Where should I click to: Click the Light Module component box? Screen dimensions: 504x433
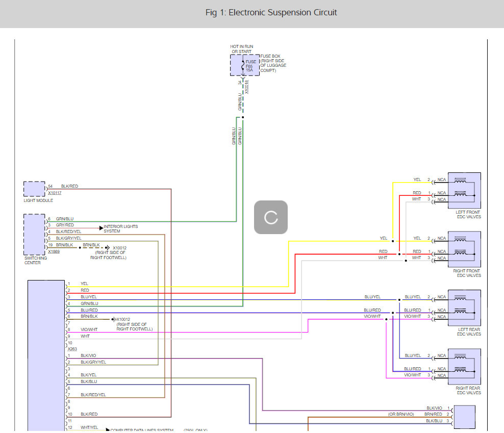click(x=34, y=189)
